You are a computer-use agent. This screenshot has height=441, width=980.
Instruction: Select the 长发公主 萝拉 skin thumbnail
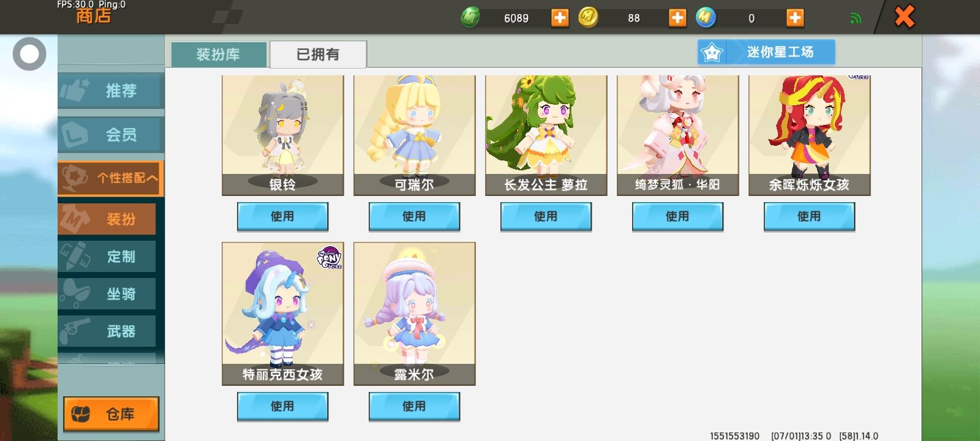coord(546,135)
